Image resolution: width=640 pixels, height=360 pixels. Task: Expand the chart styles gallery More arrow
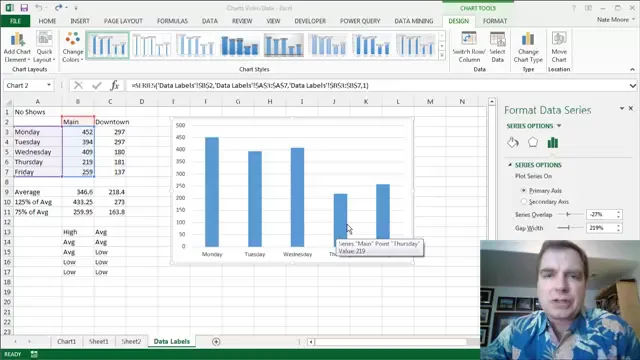[442, 56]
